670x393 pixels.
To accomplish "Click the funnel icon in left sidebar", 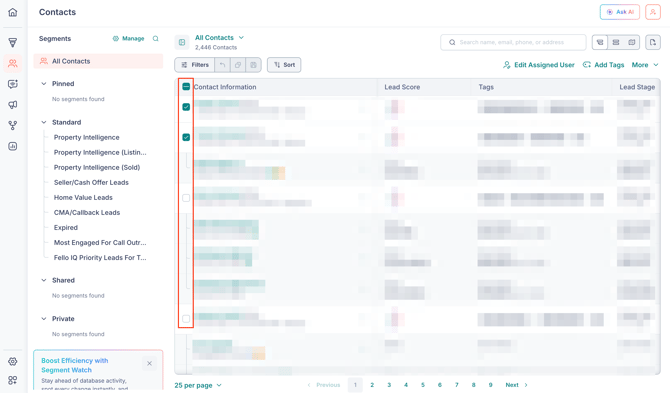I will [13, 42].
